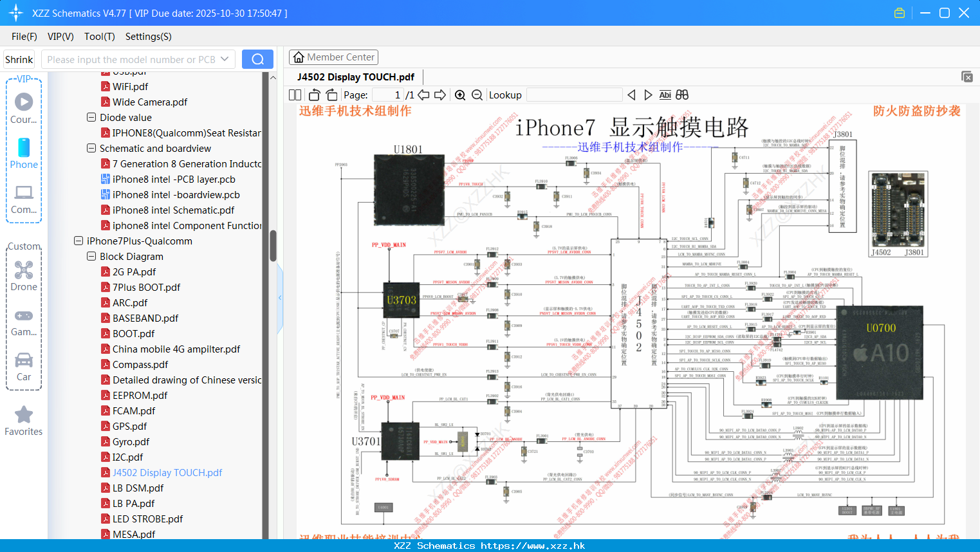Screen dimensions: 980x552
Task: Open the model number dropdown arrow
Action: pos(225,59)
